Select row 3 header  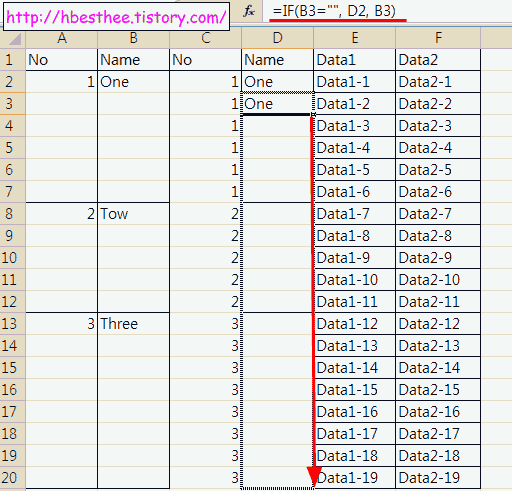click(13, 104)
